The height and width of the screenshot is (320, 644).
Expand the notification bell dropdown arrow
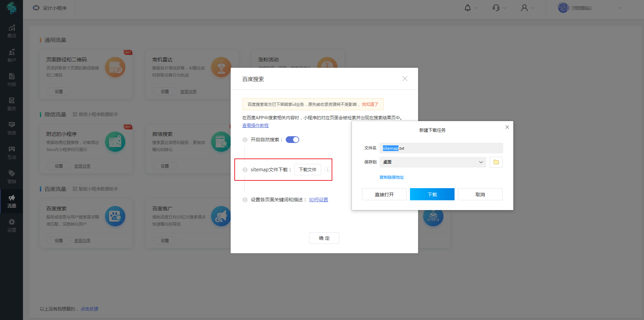coord(476,8)
